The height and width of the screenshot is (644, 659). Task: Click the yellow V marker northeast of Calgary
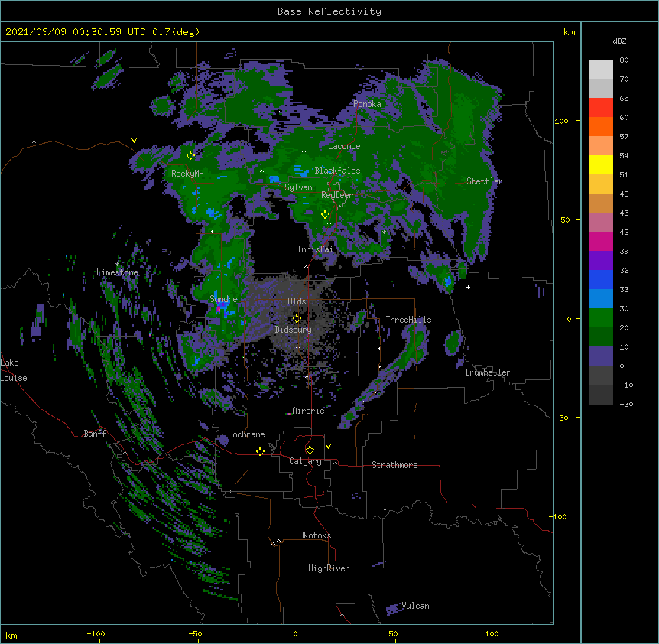328,447
